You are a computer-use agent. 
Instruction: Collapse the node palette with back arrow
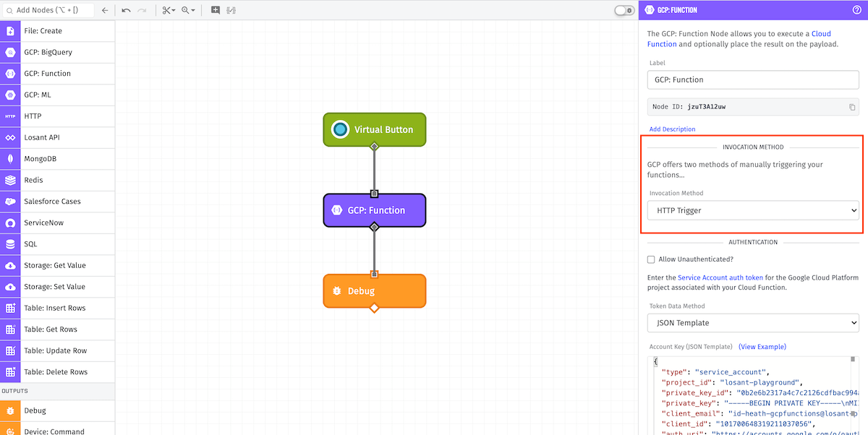pos(105,10)
